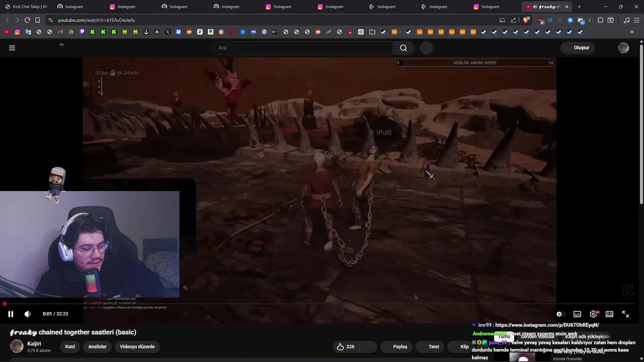The height and width of the screenshot is (362, 644).
Task: Open the Google Translate bookmark
Action: 28,32
